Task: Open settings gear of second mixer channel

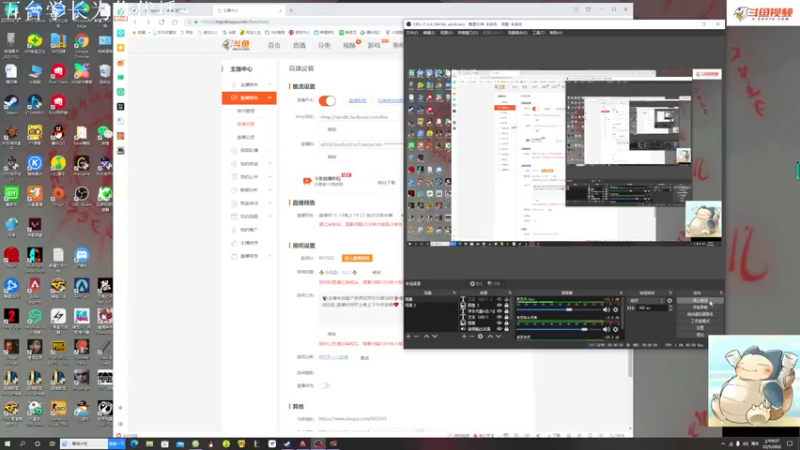Action: pyautogui.click(x=615, y=329)
